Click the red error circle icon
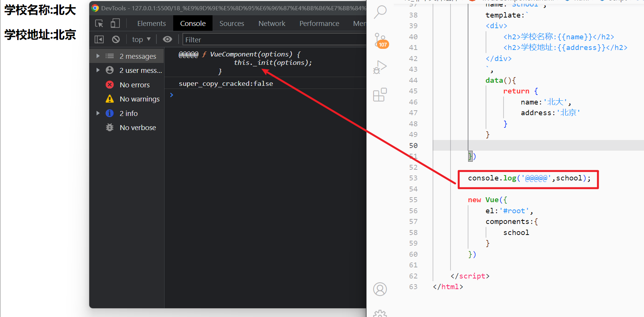Screen dimensions: 644x317 pos(109,85)
